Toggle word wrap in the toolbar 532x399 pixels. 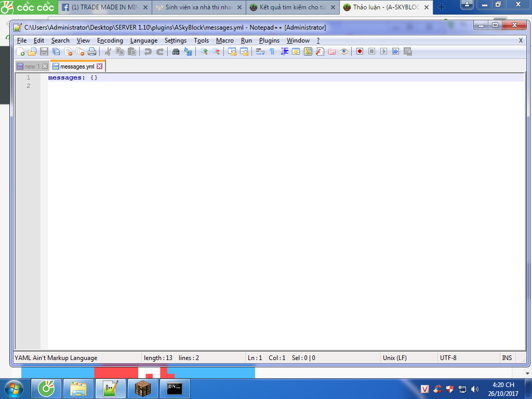(260, 51)
